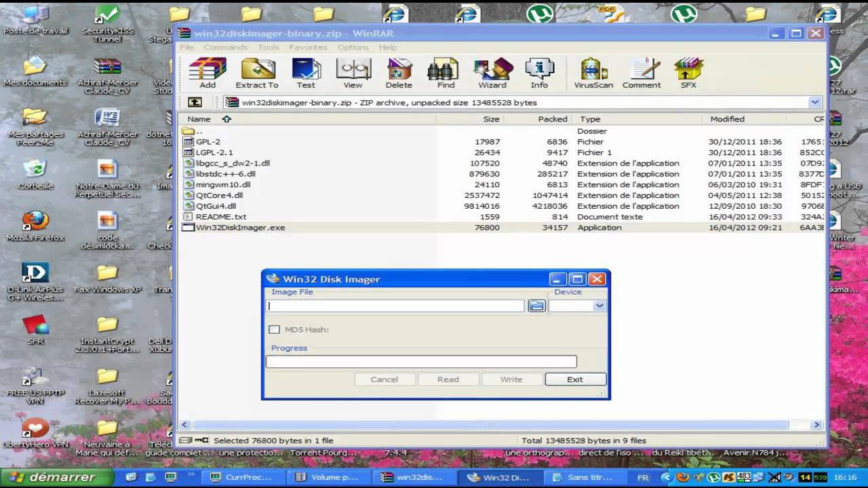The height and width of the screenshot is (488, 868).
Task: Open the View toolbar icon in WinRAR
Action: click(x=353, y=73)
